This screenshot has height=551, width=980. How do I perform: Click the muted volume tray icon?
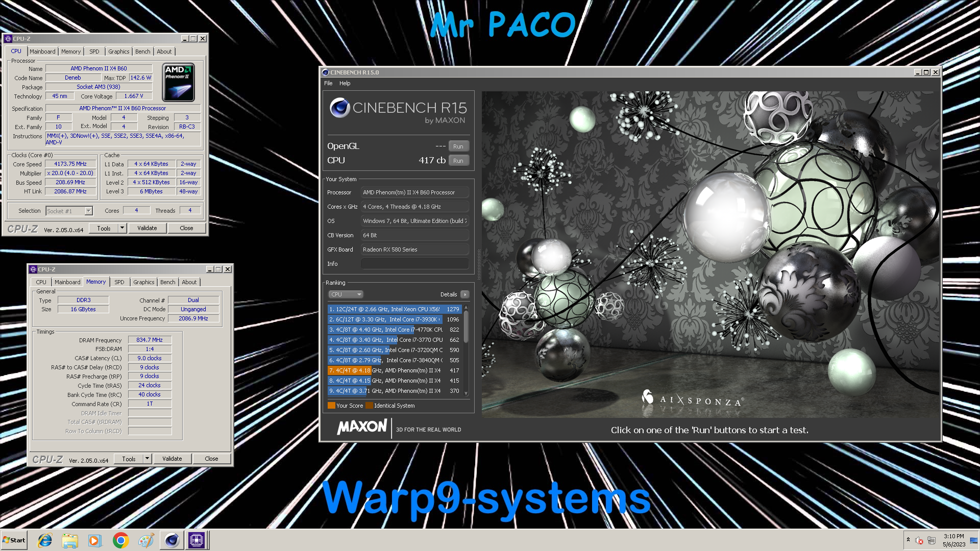point(919,540)
